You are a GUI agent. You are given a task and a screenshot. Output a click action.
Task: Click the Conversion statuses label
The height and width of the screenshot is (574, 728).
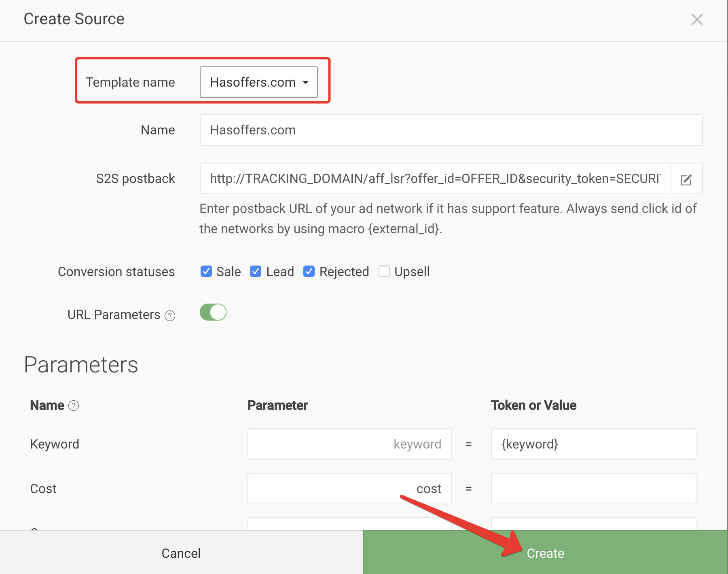click(x=116, y=272)
